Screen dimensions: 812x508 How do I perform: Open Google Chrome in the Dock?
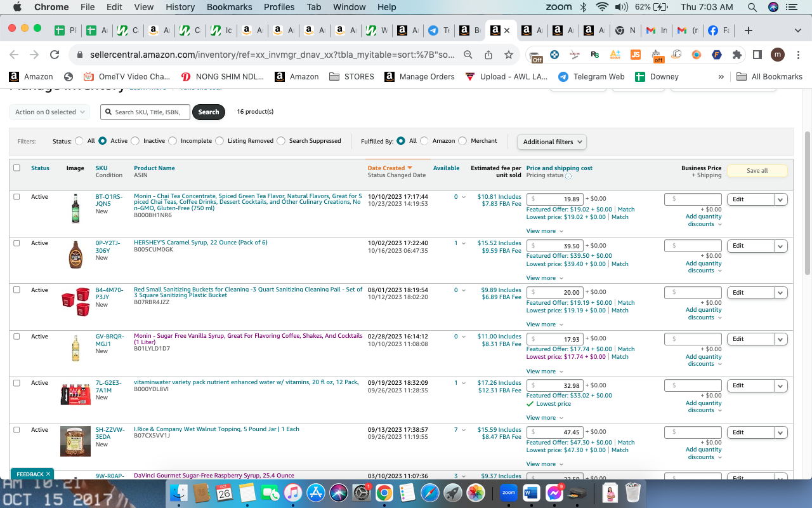(x=384, y=493)
